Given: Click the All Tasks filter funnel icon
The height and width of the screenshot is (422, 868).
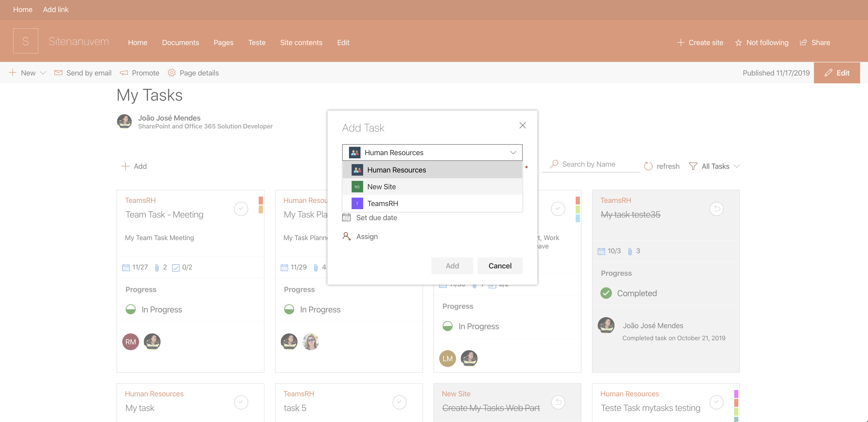Looking at the screenshot, I should click(693, 166).
